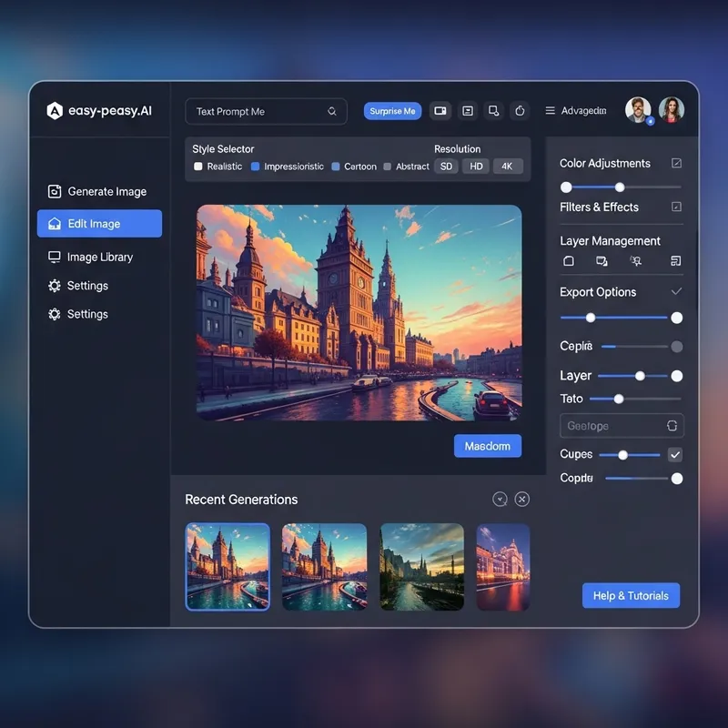Image resolution: width=728 pixels, height=728 pixels.
Task: Click the camera icon in the top toolbar
Action: [x=440, y=110]
